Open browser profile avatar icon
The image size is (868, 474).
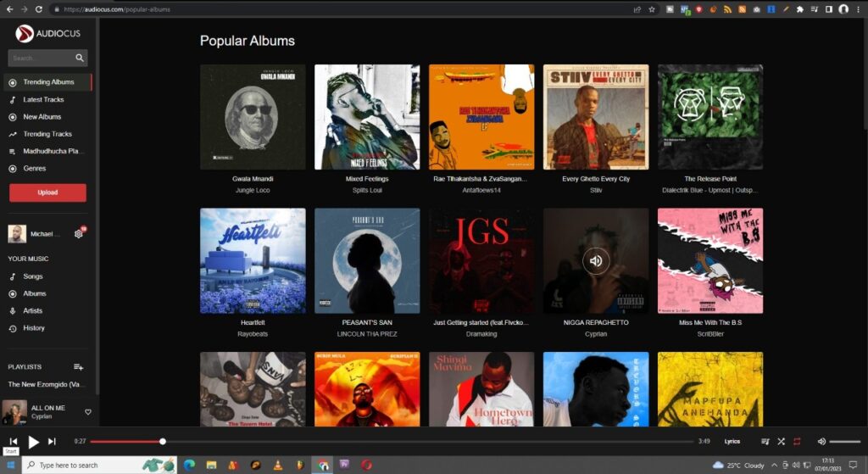(843, 9)
